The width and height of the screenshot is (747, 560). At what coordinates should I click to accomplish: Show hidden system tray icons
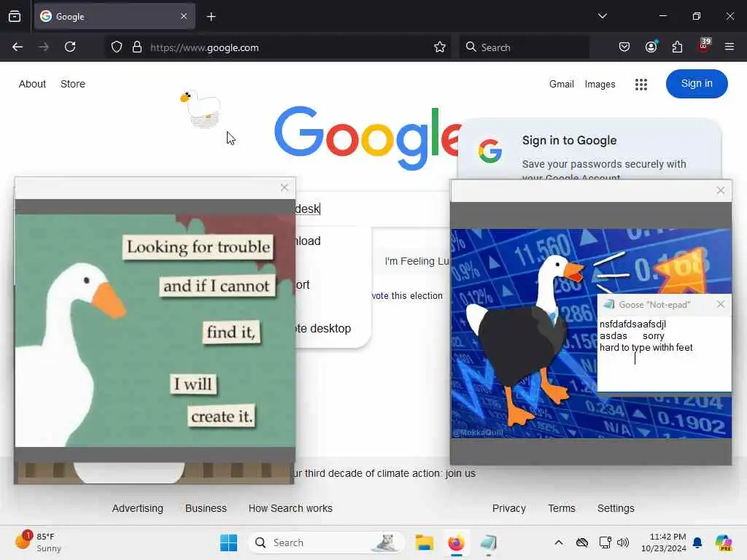click(x=558, y=542)
